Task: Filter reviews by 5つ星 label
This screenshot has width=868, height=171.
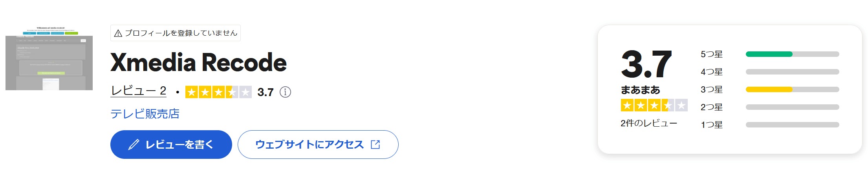Action: 712,54
